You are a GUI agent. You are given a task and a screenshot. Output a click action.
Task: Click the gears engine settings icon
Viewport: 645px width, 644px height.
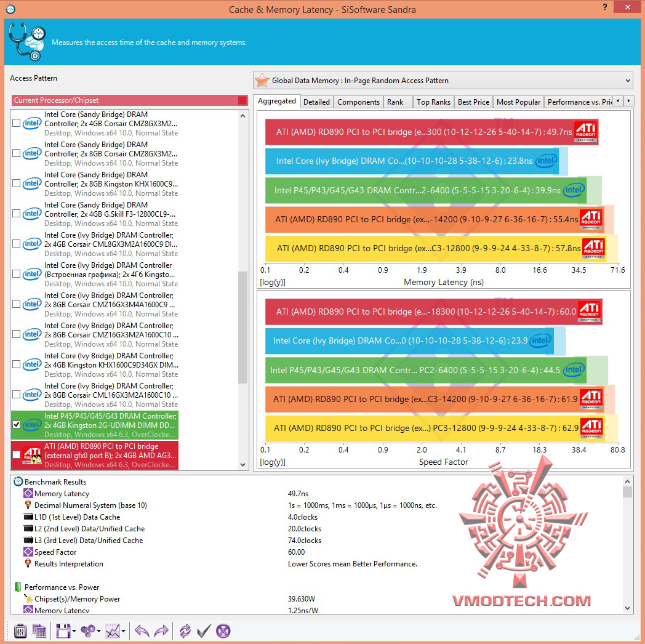click(87, 630)
